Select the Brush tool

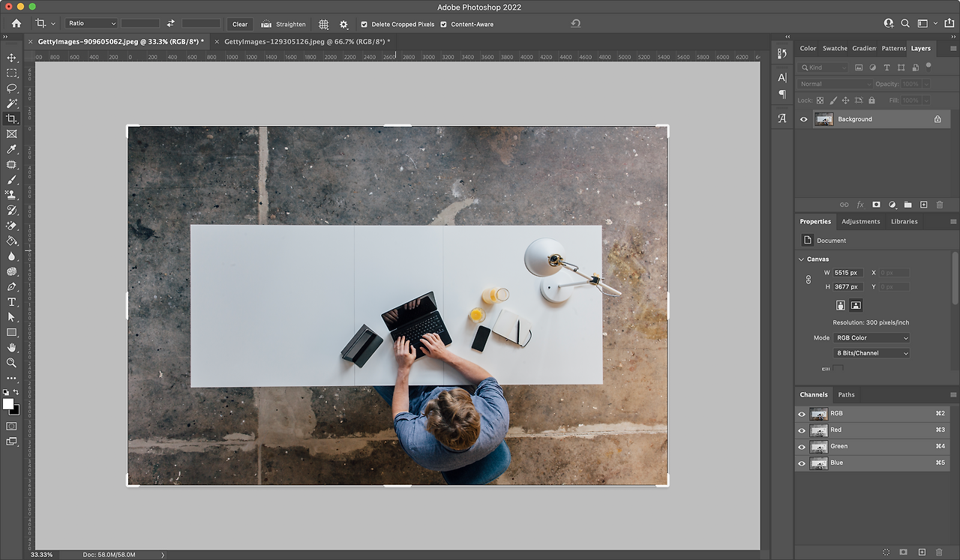pyautogui.click(x=11, y=180)
